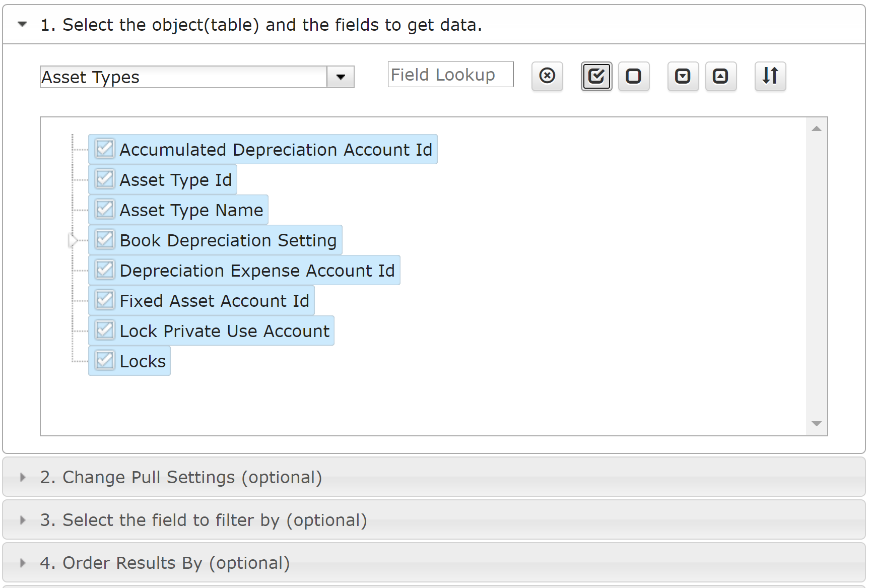Click the collapse-all up-arrow icon
This screenshot has height=588, width=869.
coord(721,76)
